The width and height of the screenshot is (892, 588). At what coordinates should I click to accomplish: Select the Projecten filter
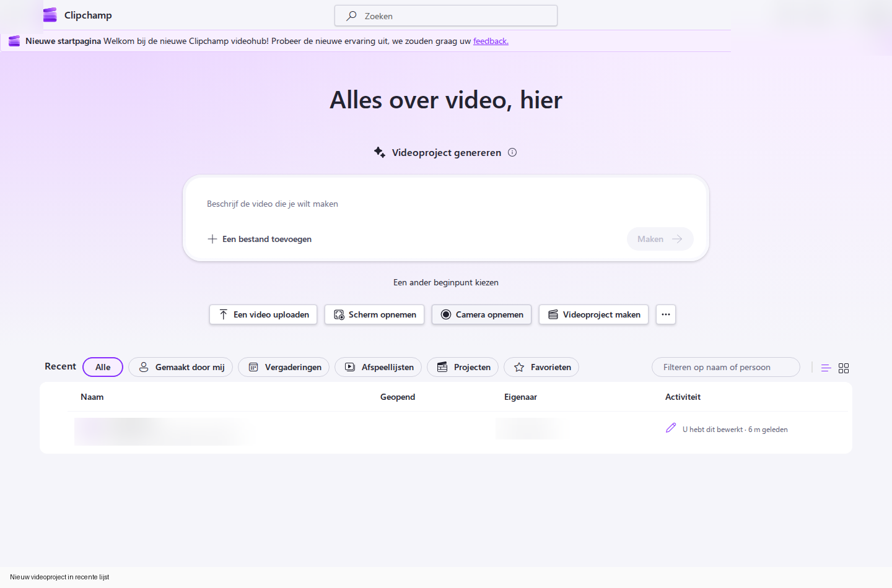coord(463,367)
